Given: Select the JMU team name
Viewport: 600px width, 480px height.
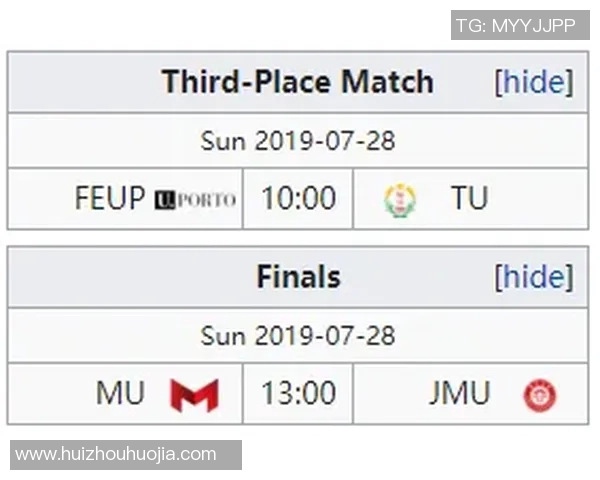Looking at the screenshot, I should click(460, 394).
